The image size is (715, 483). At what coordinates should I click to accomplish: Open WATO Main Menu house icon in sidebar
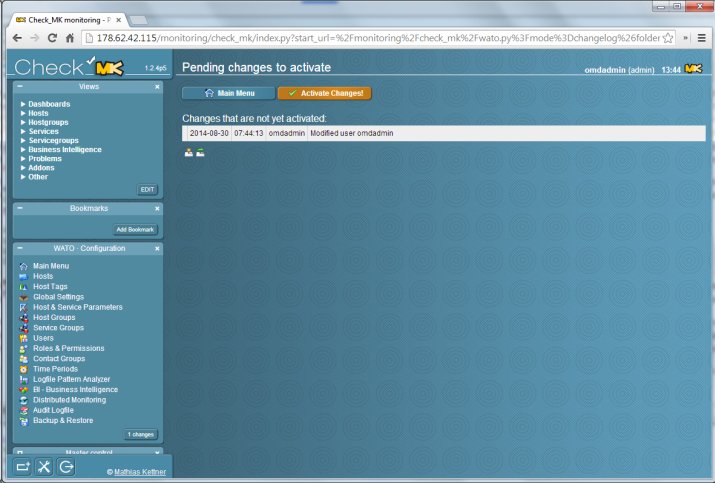click(23, 266)
